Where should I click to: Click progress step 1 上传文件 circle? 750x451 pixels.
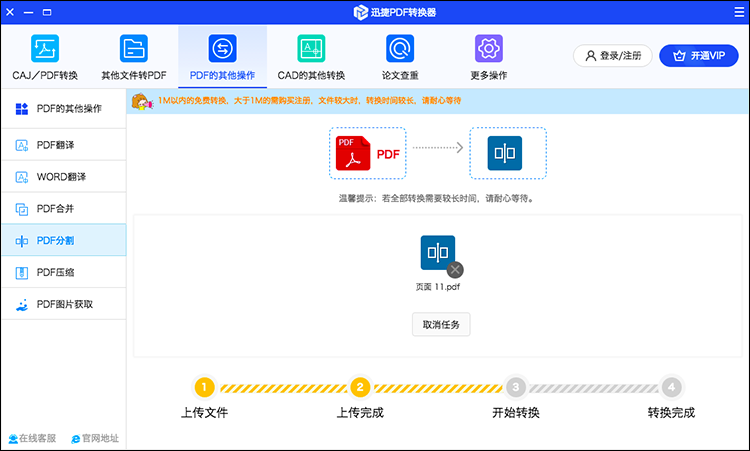pos(204,387)
